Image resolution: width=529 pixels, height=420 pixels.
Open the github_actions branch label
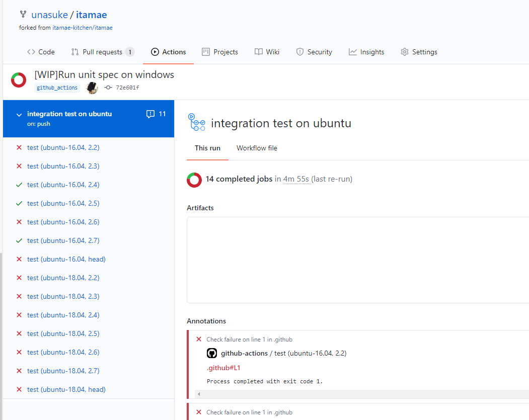57,88
